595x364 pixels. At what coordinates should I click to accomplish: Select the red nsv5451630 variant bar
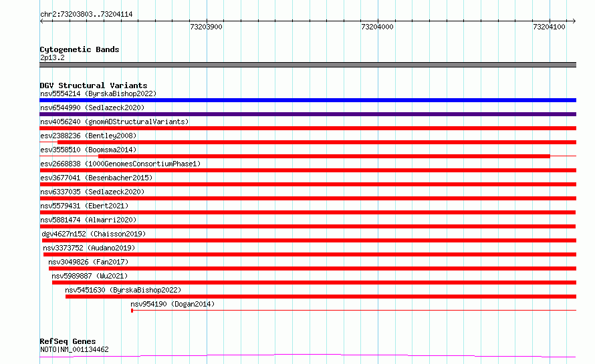(x=321, y=297)
